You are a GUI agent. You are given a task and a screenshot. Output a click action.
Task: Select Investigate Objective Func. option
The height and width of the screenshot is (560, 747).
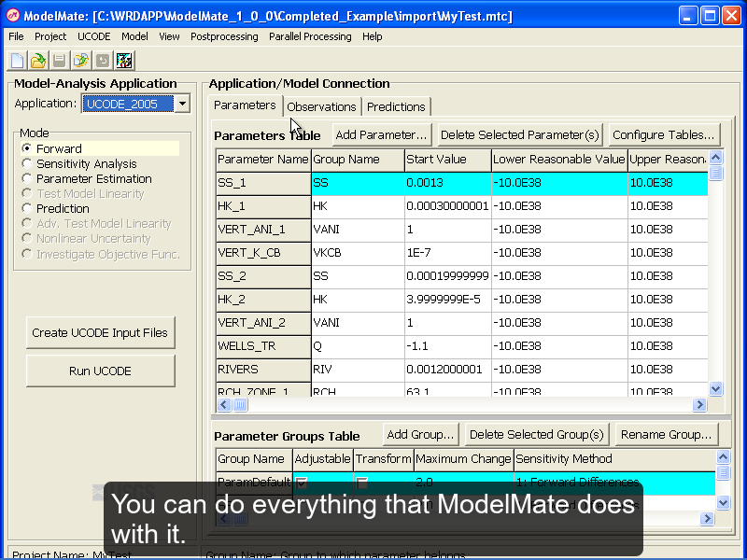(27, 254)
